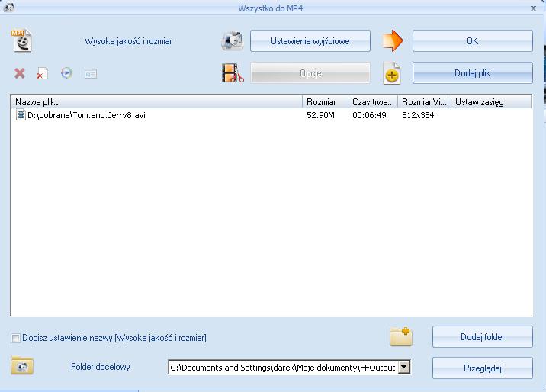This screenshot has width=546, height=392.
Task: Click the AVI file icon in list
Action: pos(21,115)
